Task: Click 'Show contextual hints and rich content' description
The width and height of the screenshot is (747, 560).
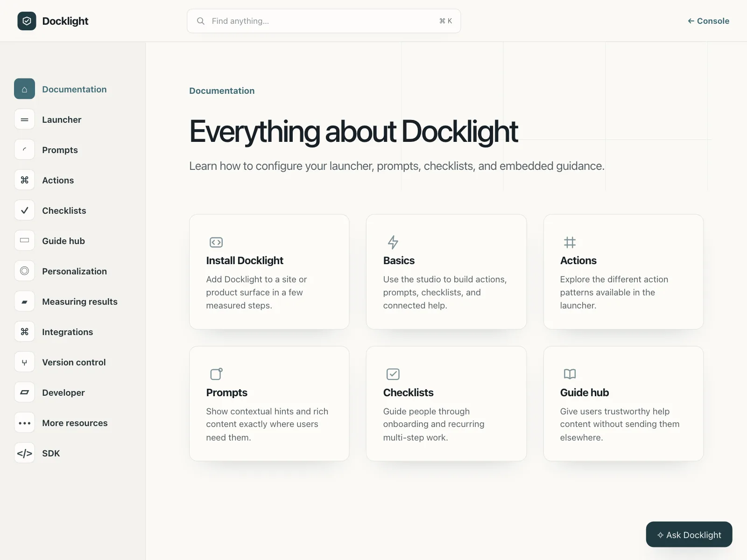Action: 267,424
